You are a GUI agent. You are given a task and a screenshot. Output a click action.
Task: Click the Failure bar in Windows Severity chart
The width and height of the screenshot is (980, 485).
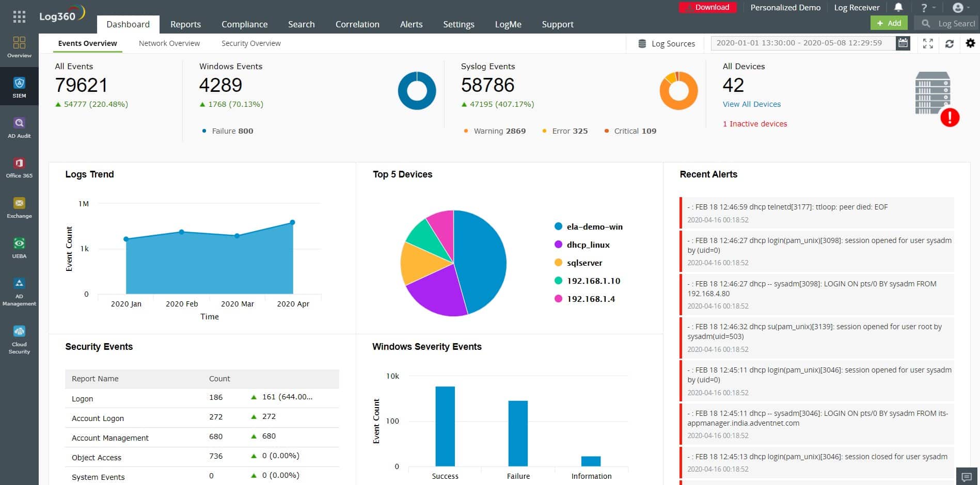pos(518,433)
